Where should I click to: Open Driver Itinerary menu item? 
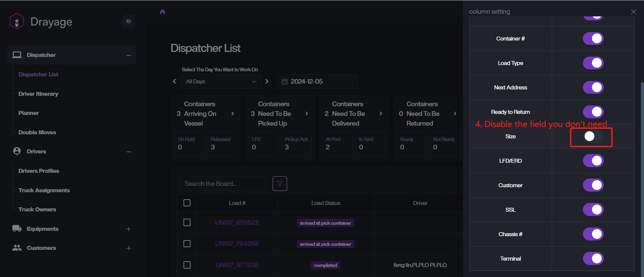click(38, 94)
